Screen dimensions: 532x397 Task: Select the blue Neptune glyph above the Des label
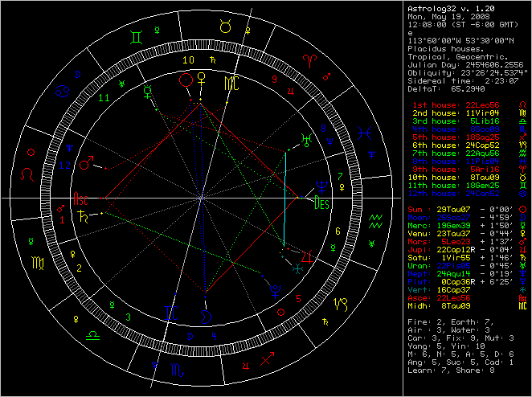tap(321, 186)
